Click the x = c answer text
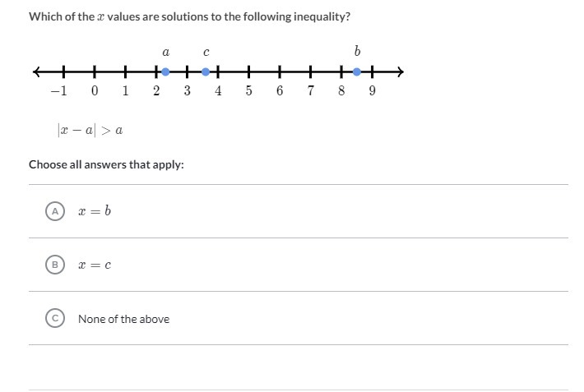Screen dimensions: 584x392 [95, 265]
